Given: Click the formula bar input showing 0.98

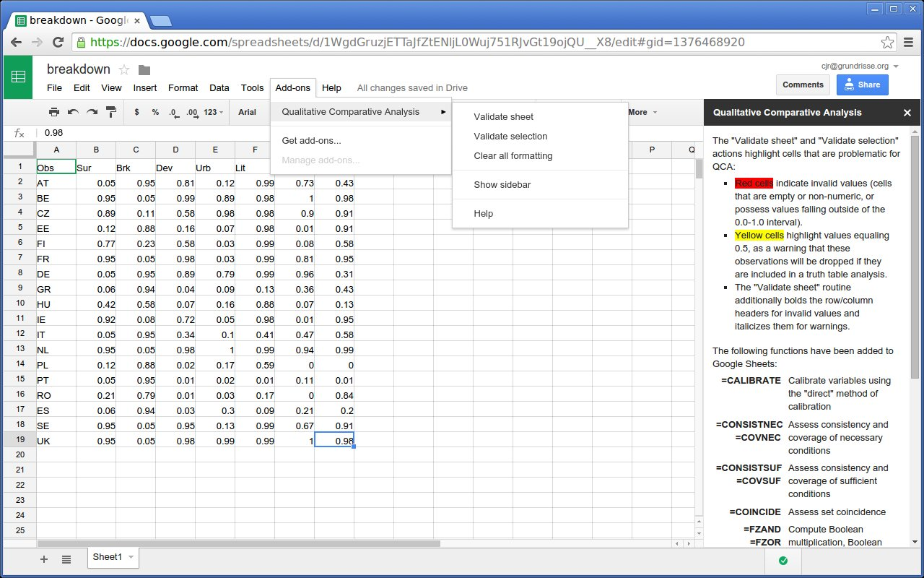Looking at the screenshot, I should click(361, 133).
